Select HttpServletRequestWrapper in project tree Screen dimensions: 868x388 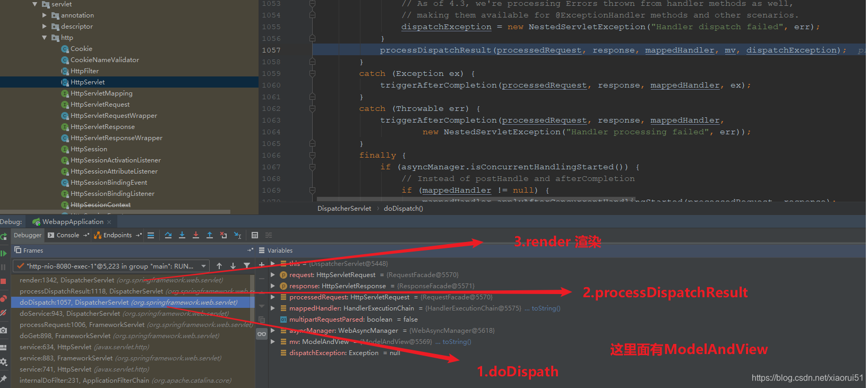tap(114, 116)
